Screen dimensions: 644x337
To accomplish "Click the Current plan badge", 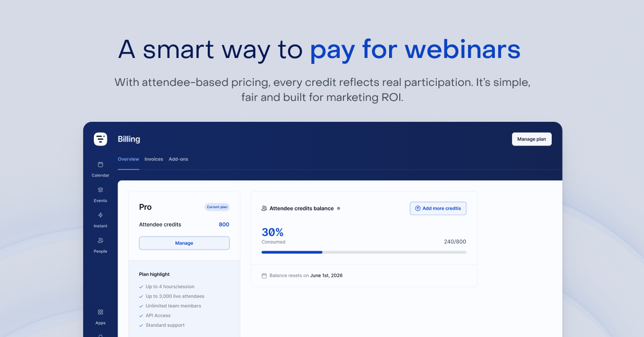I will point(217,207).
